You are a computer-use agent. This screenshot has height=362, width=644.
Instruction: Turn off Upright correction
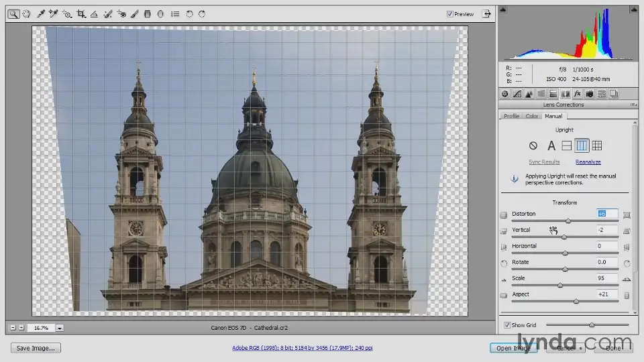pyautogui.click(x=533, y=145)
